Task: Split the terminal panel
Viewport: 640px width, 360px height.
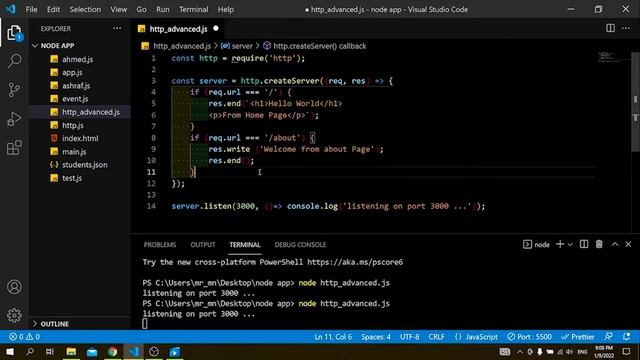Action: [x=584, y=244]
